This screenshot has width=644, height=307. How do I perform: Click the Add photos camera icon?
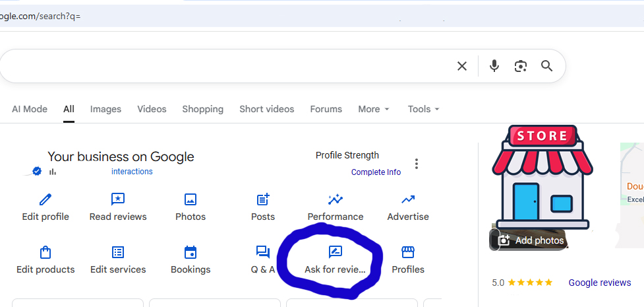(x=504, y=240)
